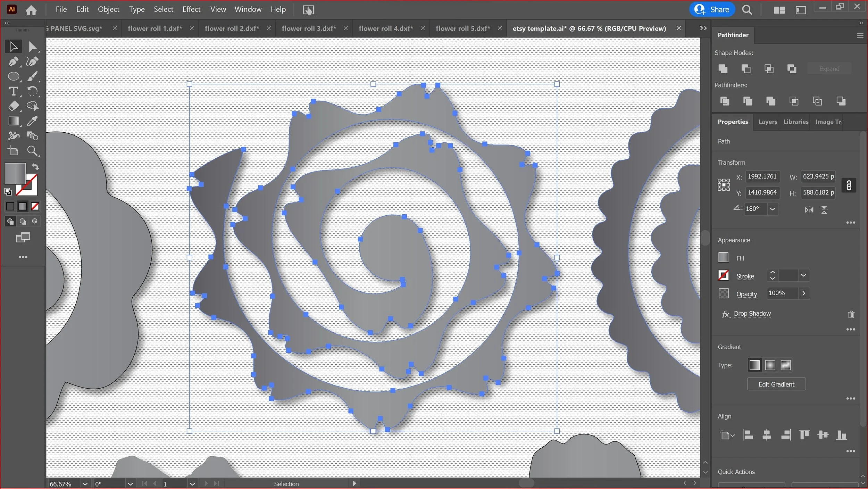Switch to Draw Behind mode
The width and height of the screenshot is (868, 489).
pyautogui.click(x=23, y=222)
